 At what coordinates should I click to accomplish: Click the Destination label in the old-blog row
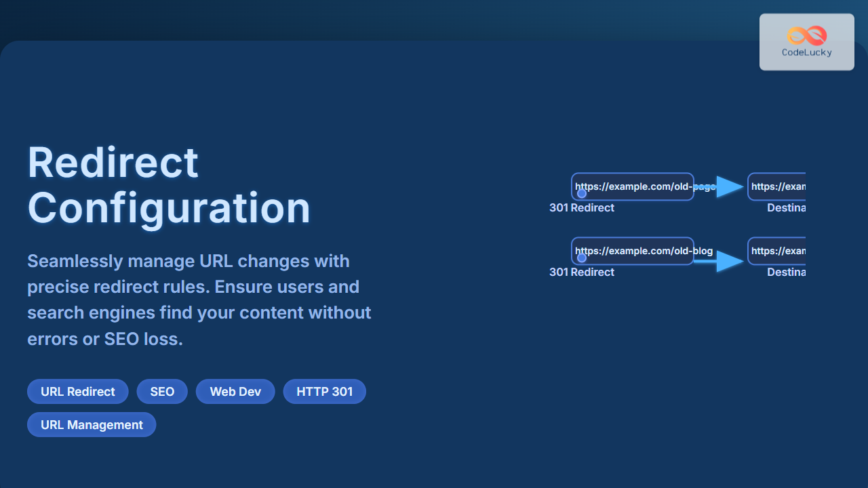(786, 272)
